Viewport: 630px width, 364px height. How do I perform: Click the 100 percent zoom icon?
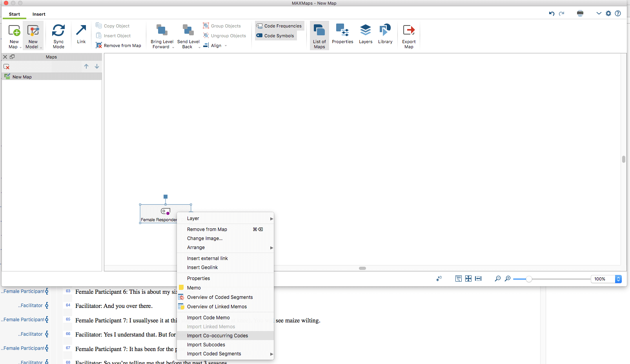point(459,278)
